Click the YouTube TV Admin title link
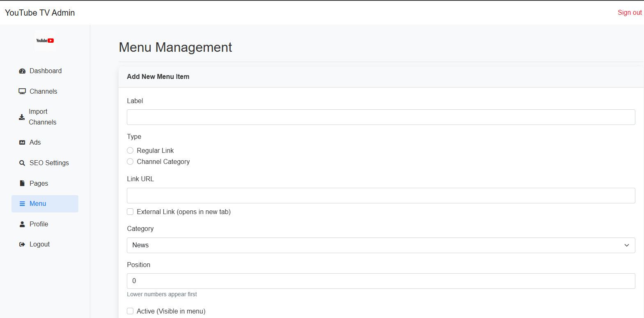This screenshot has height=318, width=644. pyautogui.click(x=40, y=13)
